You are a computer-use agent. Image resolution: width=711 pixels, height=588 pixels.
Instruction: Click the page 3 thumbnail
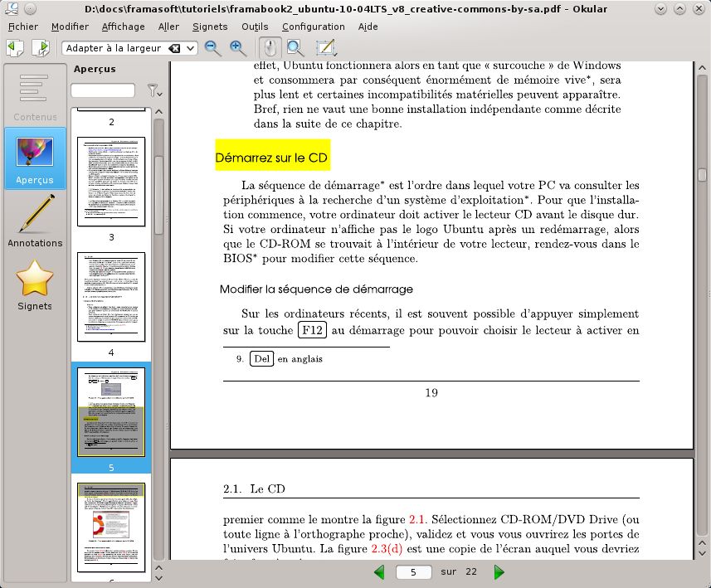pyautogui.click(x=111, y=182)
